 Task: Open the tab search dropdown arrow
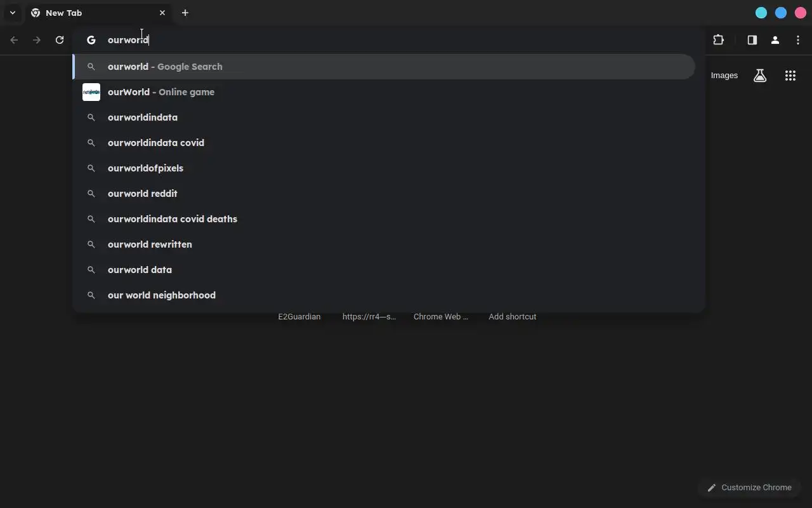(x=12, y=13)
